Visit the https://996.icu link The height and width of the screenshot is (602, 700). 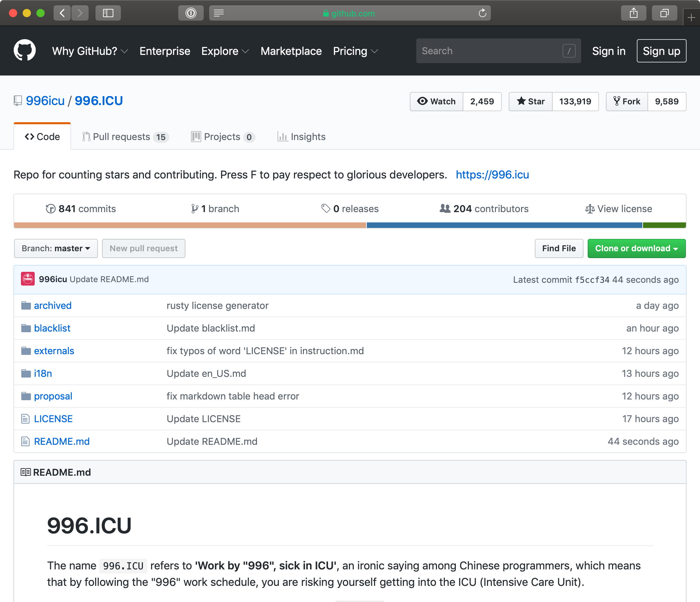(492, 175)
